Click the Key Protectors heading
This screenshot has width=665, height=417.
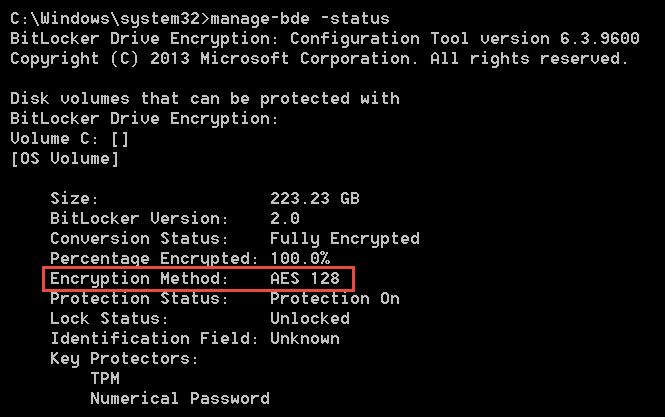tap(124, 359)
